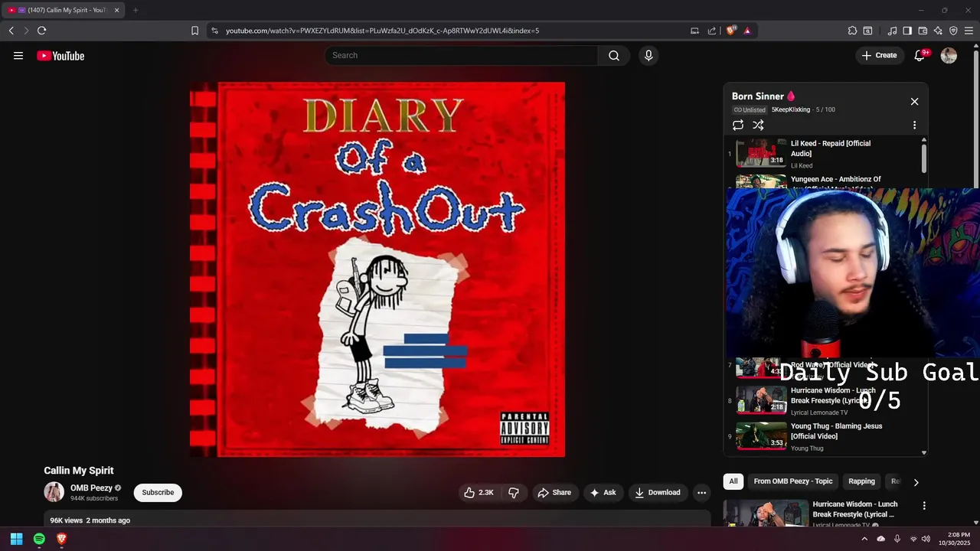Screen dimensions: 980x551
Task: Open options for recommended Hurricane Wisdom video
Action: pos(923,506)
